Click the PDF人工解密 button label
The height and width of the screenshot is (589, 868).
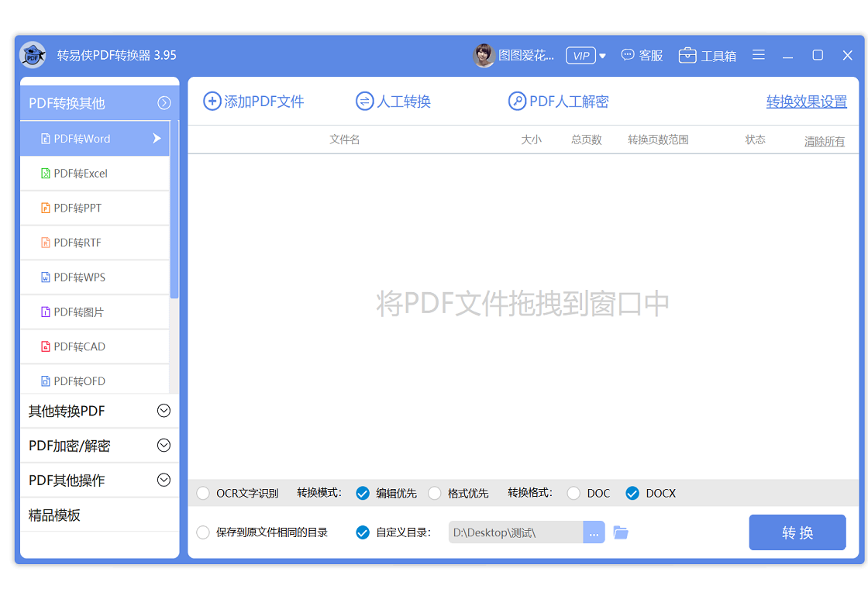pos(569,102)
